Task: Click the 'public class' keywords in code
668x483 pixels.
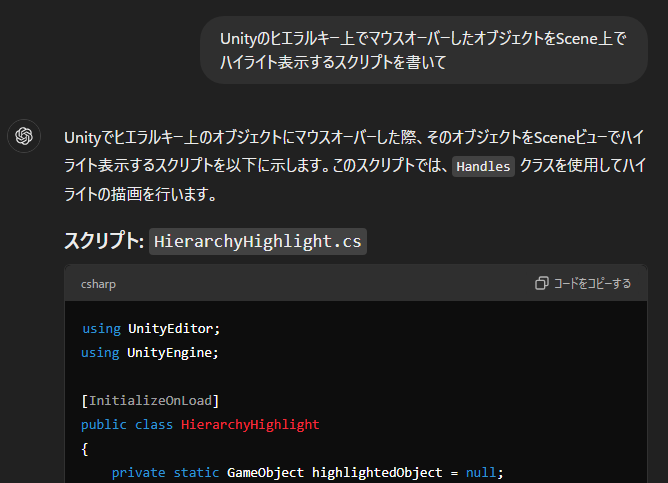Action: 127,424
